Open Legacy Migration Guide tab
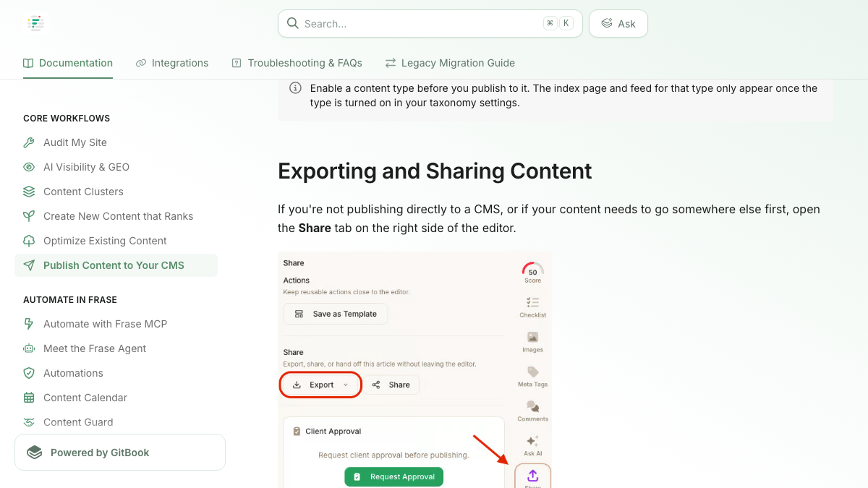 click(x=450, y=63)
